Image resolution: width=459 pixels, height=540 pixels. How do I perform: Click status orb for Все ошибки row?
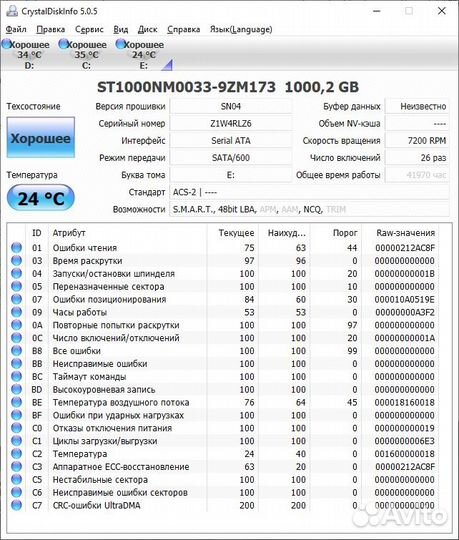point(16,351)
